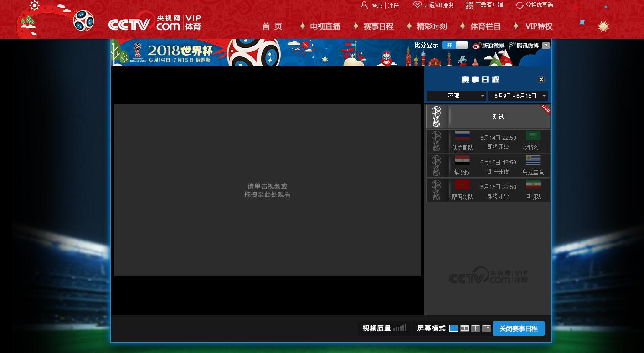Click the gray video placeholder area
This screenshot has width=644, height=353.
coord(268,190)
